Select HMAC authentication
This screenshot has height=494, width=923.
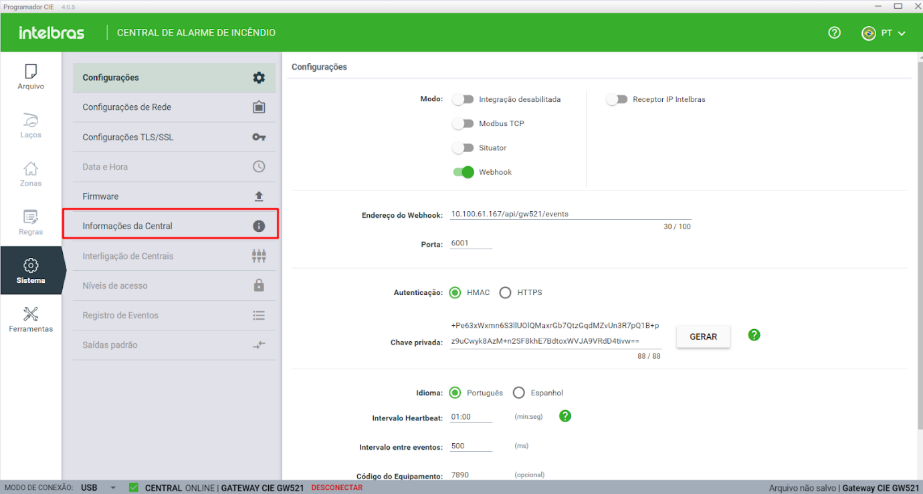click(x=455, y=293)
